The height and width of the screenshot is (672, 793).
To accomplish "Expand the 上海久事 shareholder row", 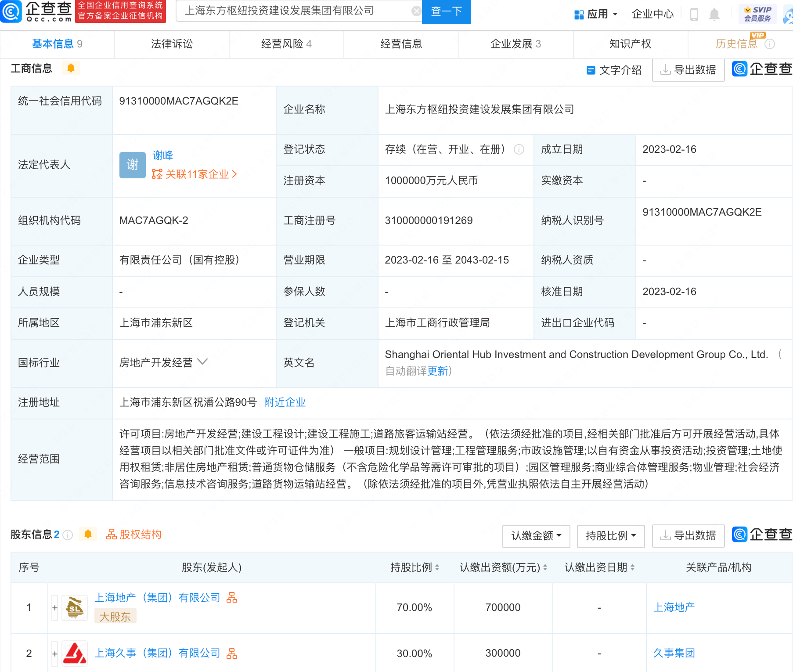I will [55, 654].
